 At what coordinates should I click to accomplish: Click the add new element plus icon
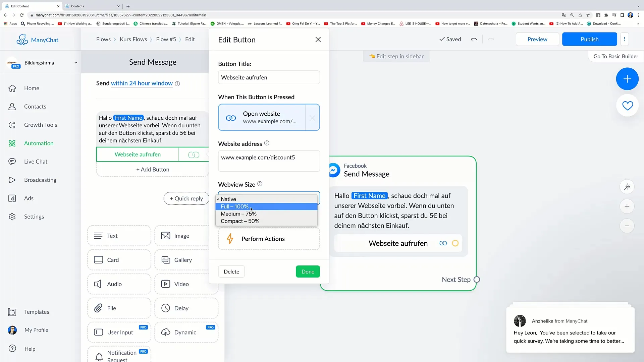point(628,79)
